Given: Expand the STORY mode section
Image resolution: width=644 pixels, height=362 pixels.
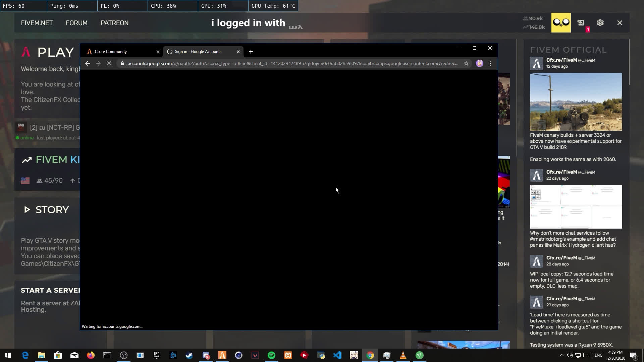Looking at the screenshot, I should coord(46,210).
